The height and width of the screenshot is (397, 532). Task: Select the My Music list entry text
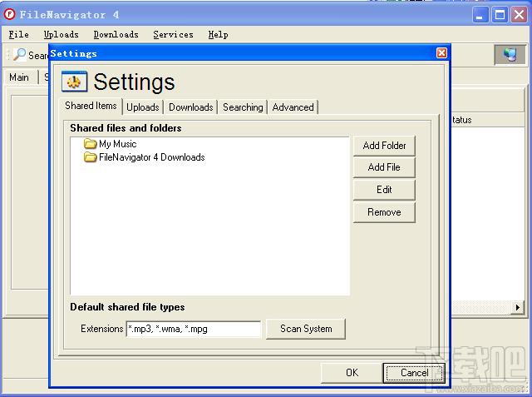point(118,144)
